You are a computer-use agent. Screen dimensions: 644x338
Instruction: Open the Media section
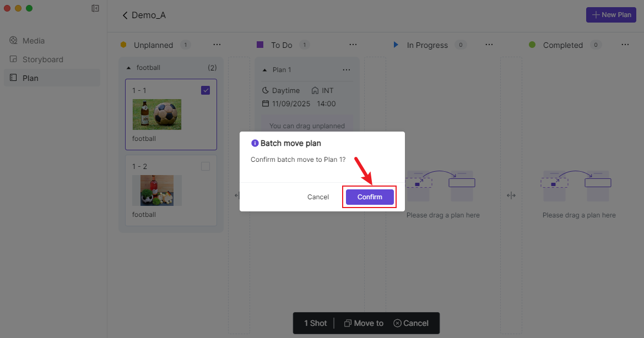coord(33,41)
